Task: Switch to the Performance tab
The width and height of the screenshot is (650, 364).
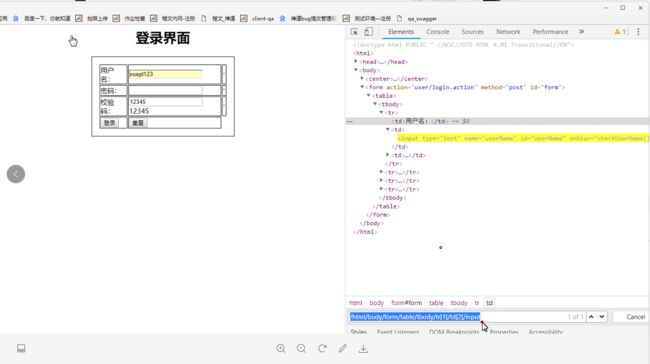Action: coord(551,32)
